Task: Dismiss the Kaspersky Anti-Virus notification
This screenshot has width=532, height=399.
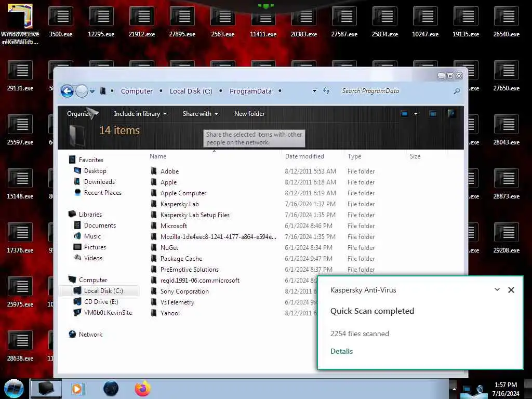Action: 511,290
